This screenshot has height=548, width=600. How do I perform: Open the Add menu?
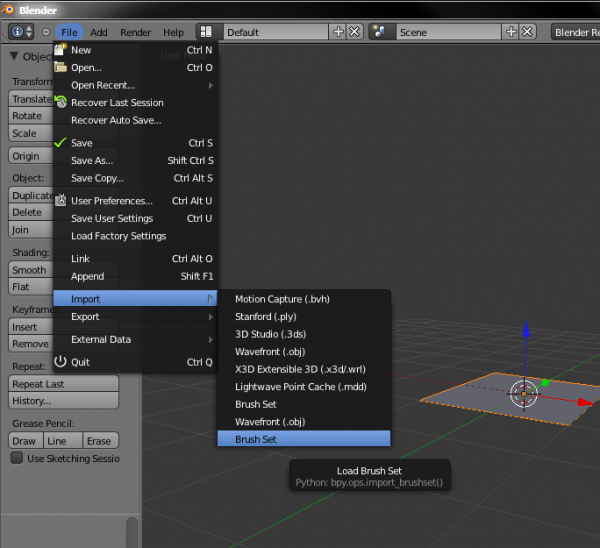[99, 32]
